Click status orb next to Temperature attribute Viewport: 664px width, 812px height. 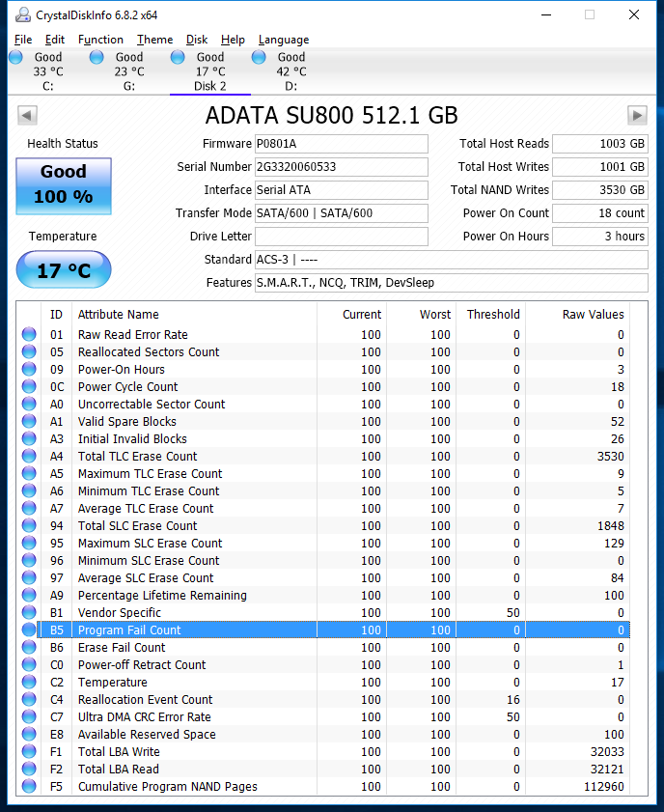[30, 683]
